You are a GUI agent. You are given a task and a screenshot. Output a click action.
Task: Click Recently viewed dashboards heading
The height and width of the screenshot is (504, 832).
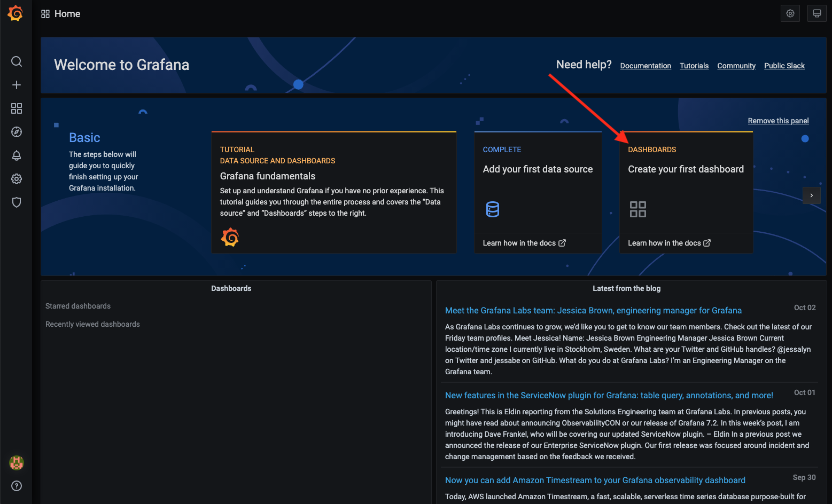pyautogui.click(x=92, y=324)
